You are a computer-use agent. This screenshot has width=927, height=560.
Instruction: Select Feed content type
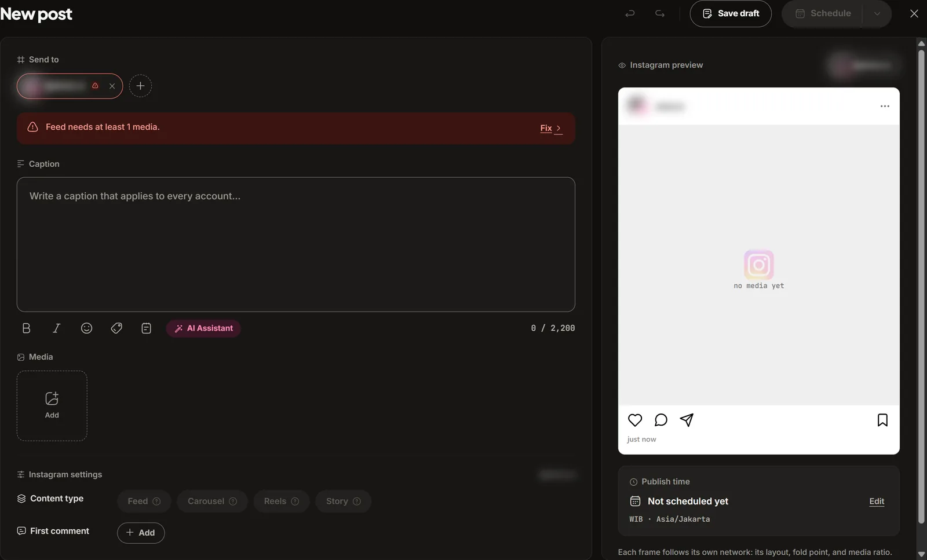click(x=144, y=502)
